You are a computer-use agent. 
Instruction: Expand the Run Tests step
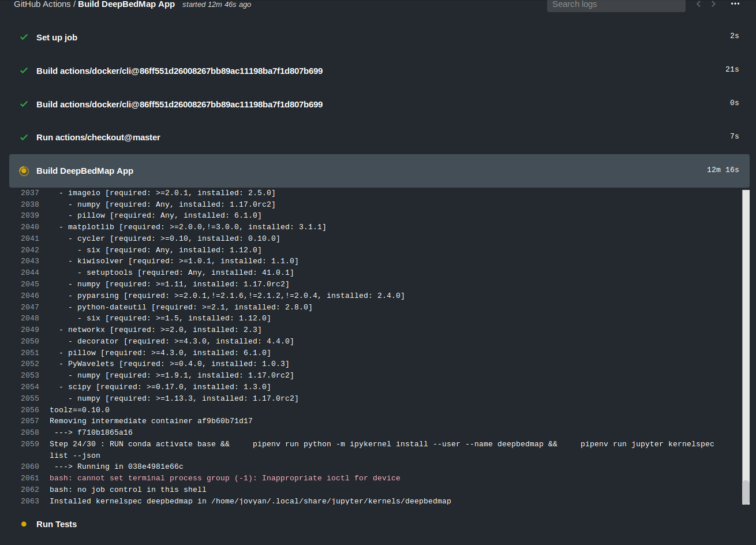(379, 524)
